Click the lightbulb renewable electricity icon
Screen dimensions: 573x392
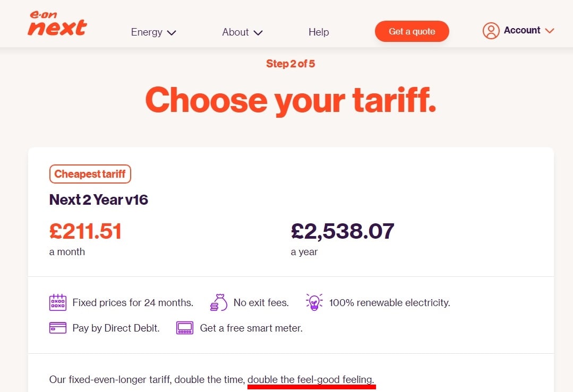314,302
